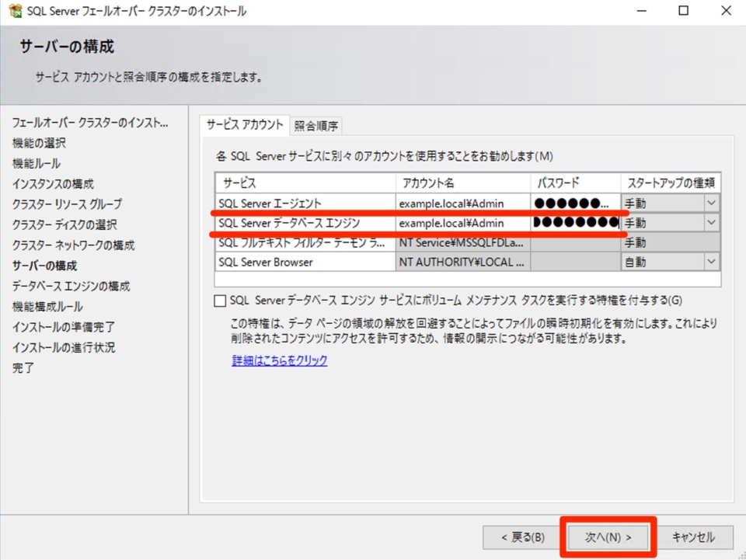Switch to the 照合順序 tab
Viewport: 746px width, 560px height.
pyautogui.click(x=316, y=126)
